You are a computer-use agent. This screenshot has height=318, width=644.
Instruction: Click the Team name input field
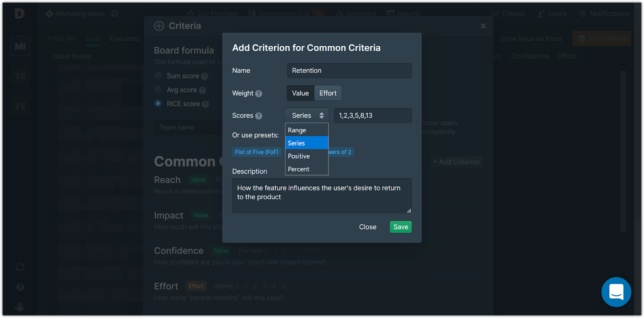(x=188, y=128)
